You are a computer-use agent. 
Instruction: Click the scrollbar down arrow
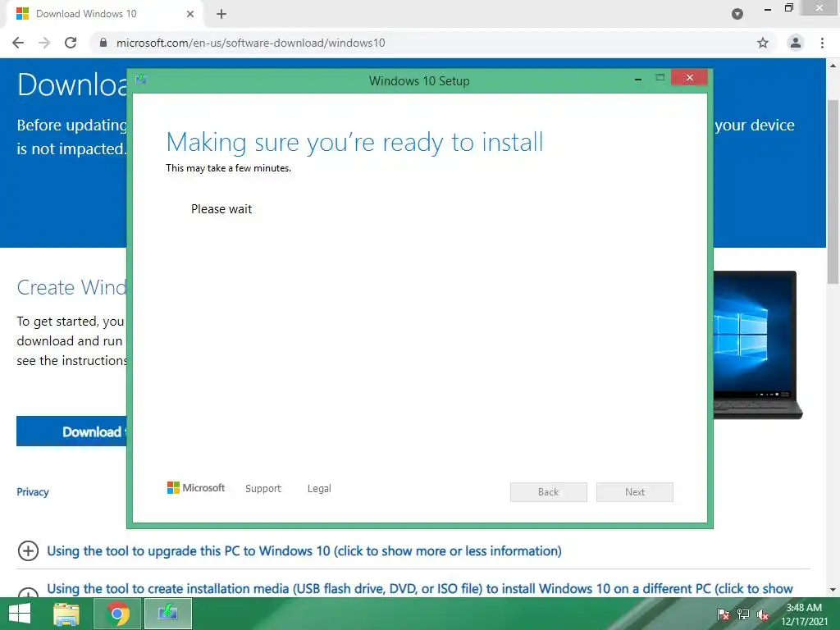pyautogui.click(x=833, y=590)
